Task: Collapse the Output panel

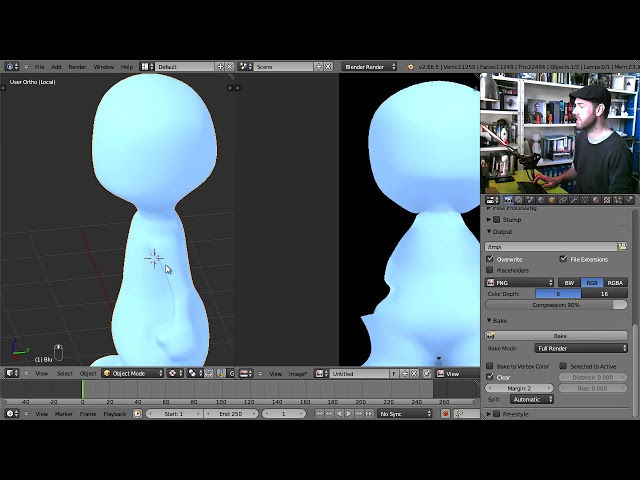Action: (x=489, y=231)
